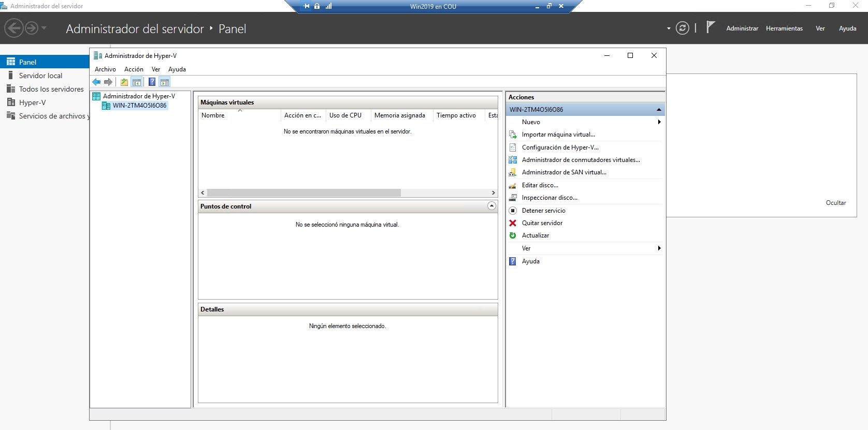Collapse the WIN-2TM4O5I6O86 actions group header
Screen dimensions: 868x430
click(x=659, y=110)
